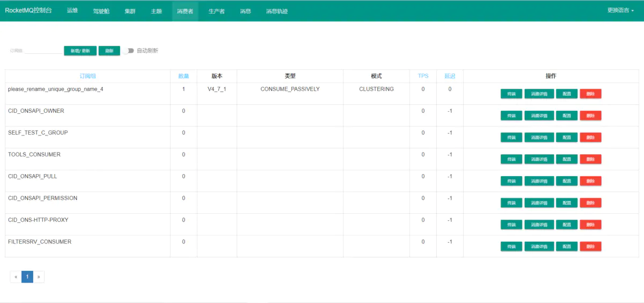Screen dimensions: 644x303
Task: Sort by the 数量 column header
Action: (184, 76)
